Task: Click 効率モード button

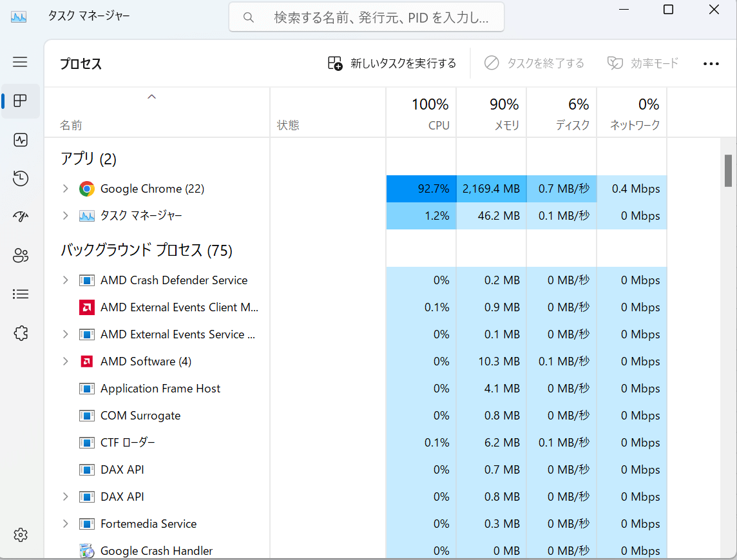Action: pyautogui.click(x=643, y=64)
